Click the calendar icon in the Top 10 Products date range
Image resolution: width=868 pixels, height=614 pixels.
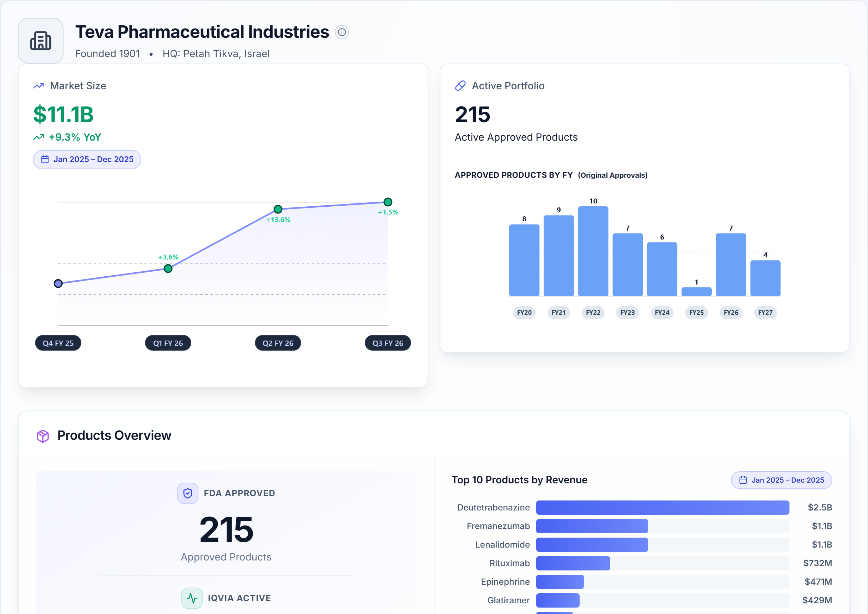coord(743,480)
